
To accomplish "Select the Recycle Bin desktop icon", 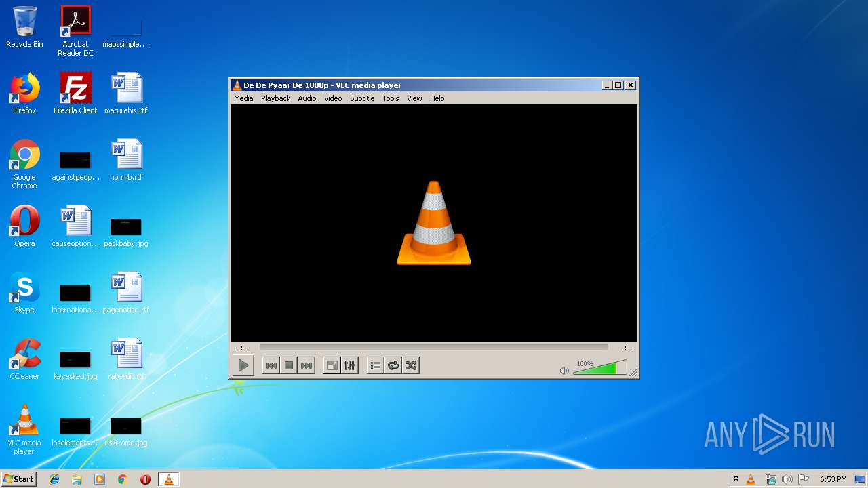I will 24,27.
